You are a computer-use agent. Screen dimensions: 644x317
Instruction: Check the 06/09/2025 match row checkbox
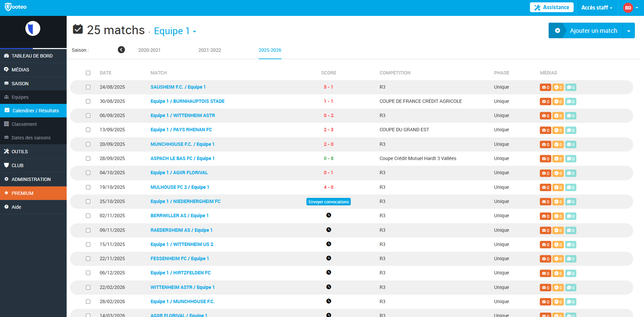click(88, 115)
